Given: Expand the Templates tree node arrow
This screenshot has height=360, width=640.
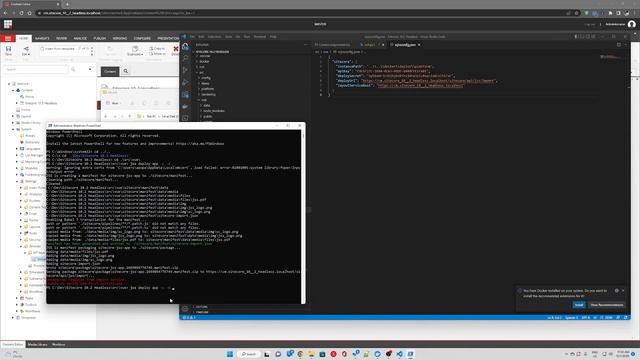Looking at the screenshot, I should coord(13,318).
